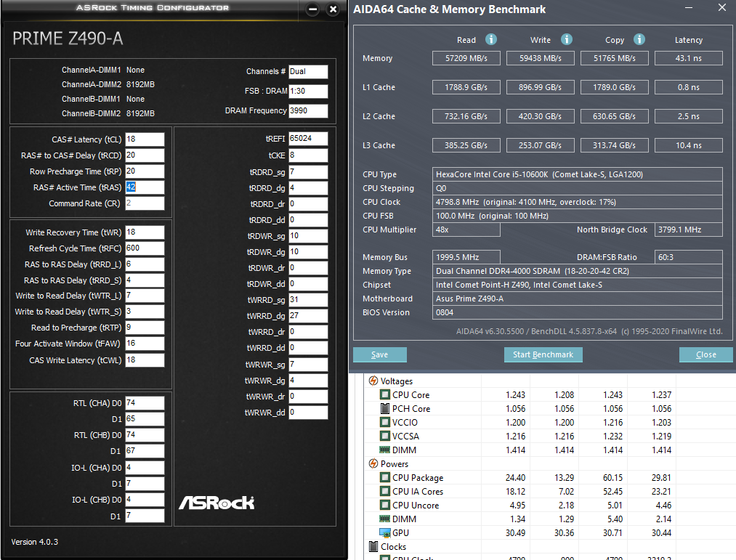Minimize the ASRock Timing Configurator window
Screen dimensions: 736x560
(x=312, y=9)
